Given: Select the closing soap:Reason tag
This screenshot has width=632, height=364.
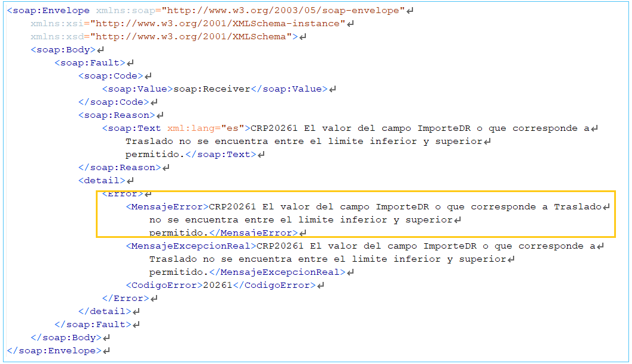Looking at the screenshot, I should [120, 168].
